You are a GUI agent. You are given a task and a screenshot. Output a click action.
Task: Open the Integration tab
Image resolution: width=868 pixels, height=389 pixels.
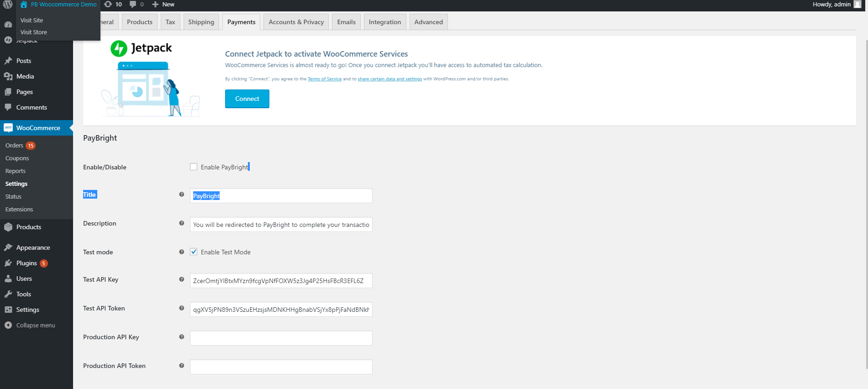385,22
